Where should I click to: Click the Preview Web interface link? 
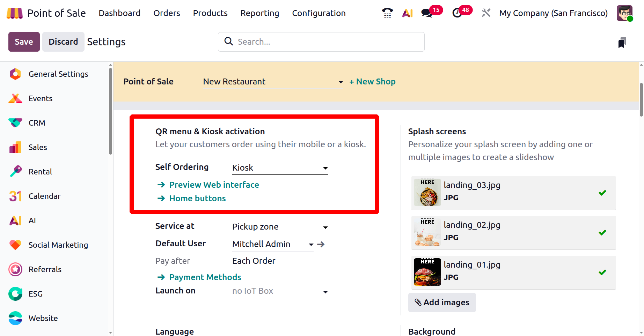coord(214,185)
